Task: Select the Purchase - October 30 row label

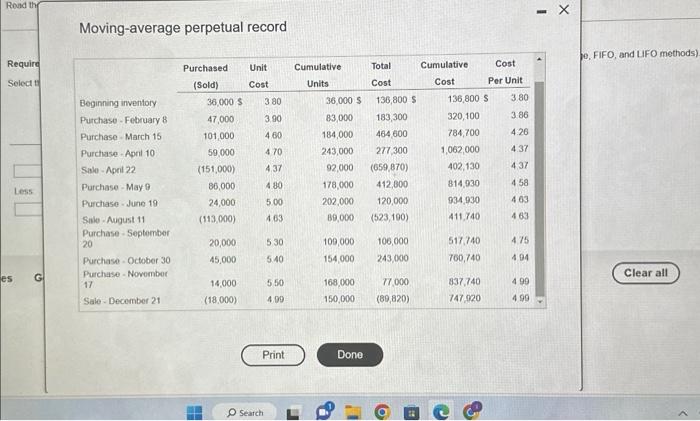Action: [127, 260]
